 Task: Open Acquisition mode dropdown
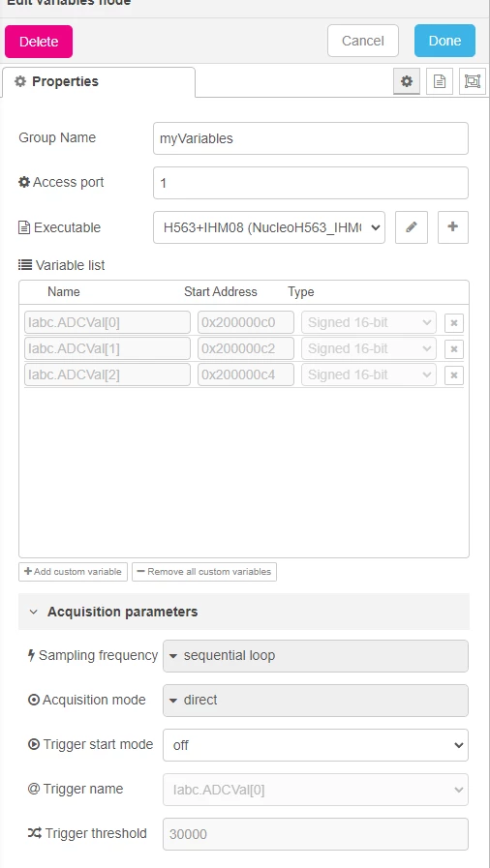point(316,701)
